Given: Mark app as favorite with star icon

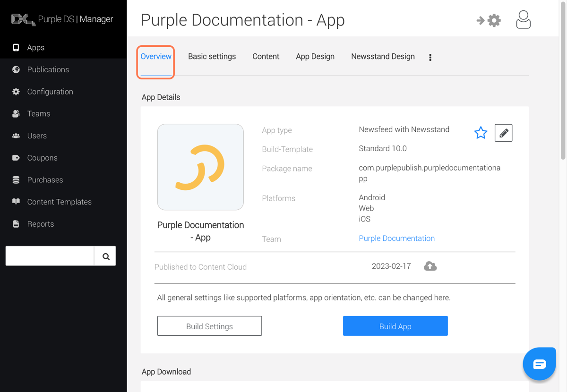Looking at the screenshot, I should point(481,133).
